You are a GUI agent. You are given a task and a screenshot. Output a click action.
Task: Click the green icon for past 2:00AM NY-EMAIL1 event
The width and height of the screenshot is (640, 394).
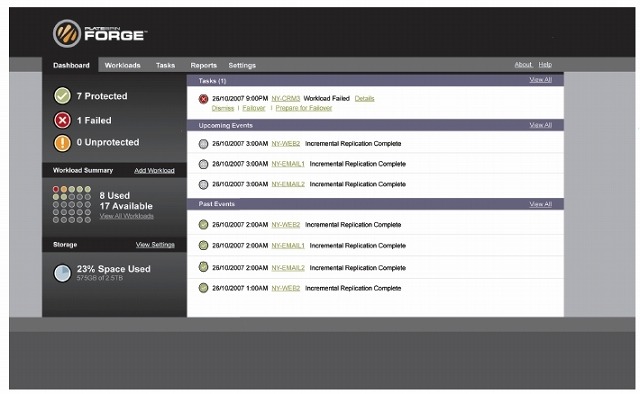[x=203, y=245]
